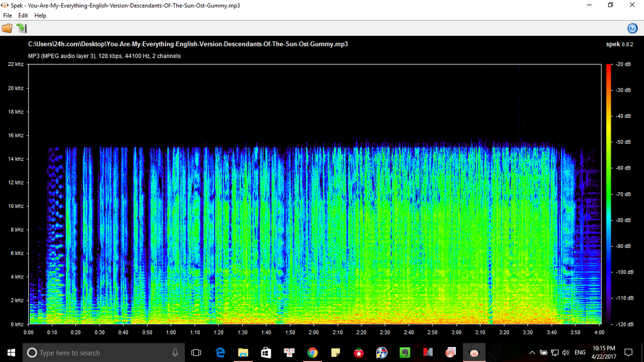Click the 22 kHz frequency axis label

(x=16, y=64)
